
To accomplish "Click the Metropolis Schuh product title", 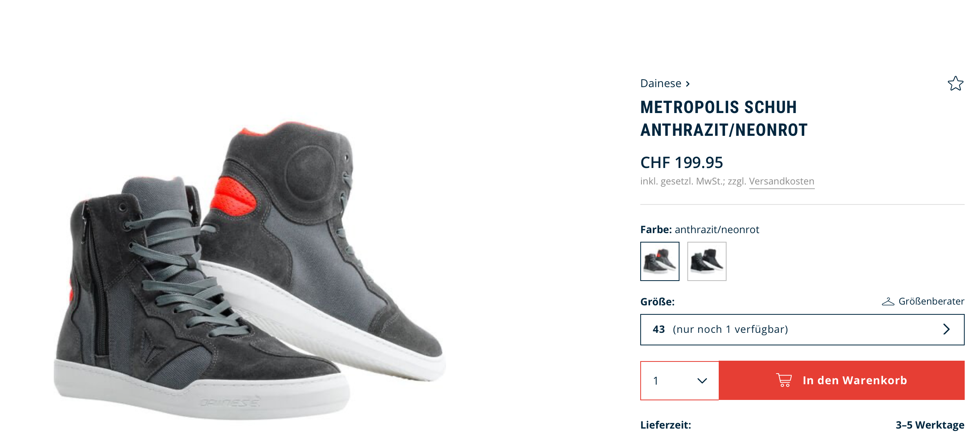I will (x=723, y=119).
